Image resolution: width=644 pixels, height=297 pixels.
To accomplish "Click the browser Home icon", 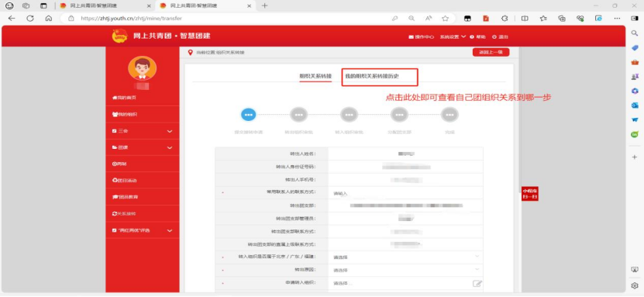I will coord(49,18).
